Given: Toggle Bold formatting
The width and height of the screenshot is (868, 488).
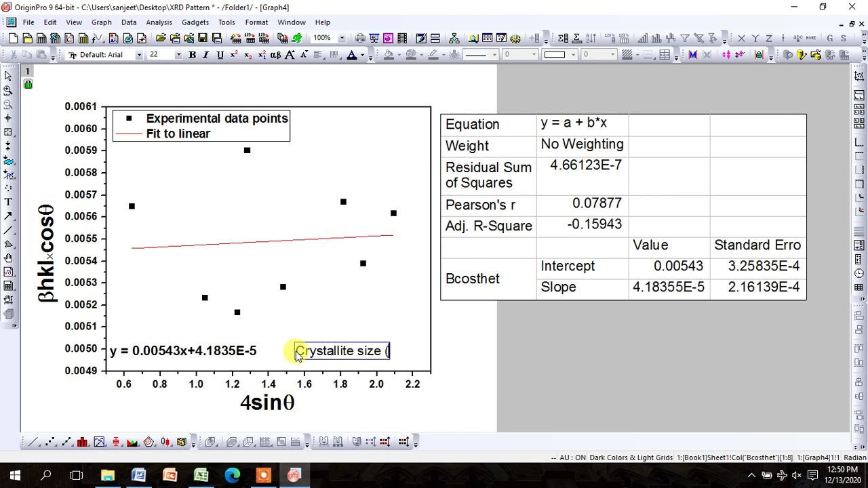Looking at the screenshot, I should pyautogui.click(x=192, y=55).
